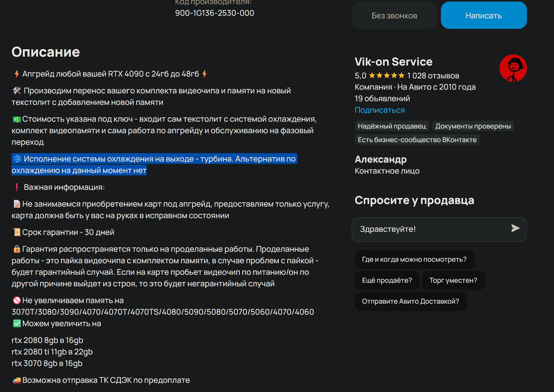Select 'Где и когда можно посмотреть?' quick question
Screen dimensions: 554x392
(x=414, y=260)
